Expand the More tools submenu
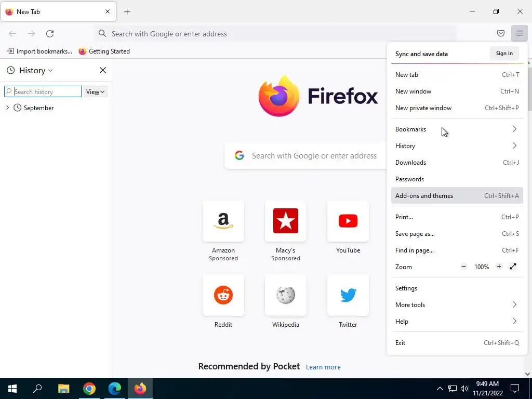This screenshot has height=399, width=532. pos(457,304)
